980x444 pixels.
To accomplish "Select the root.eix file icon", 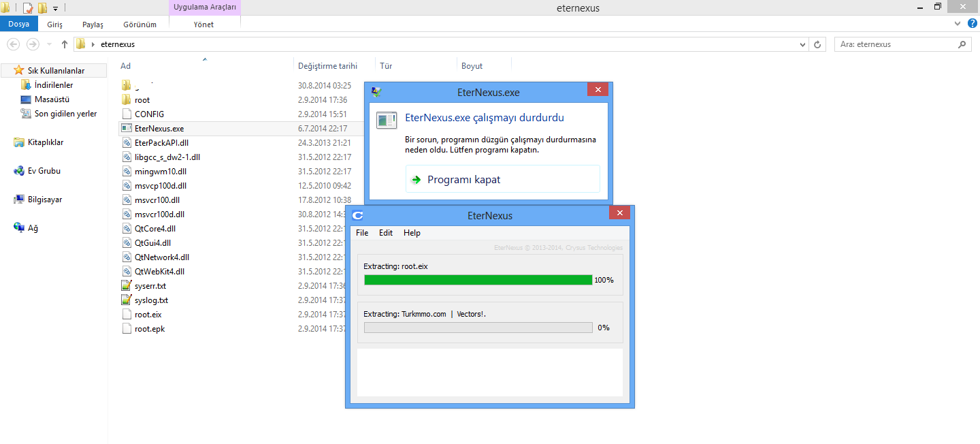I will click(x=127, y=314).
